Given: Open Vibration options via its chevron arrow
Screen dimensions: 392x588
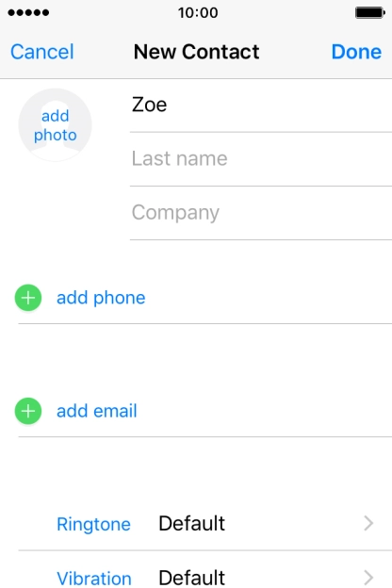Looking at the screenshot, I should coord(368,578).
